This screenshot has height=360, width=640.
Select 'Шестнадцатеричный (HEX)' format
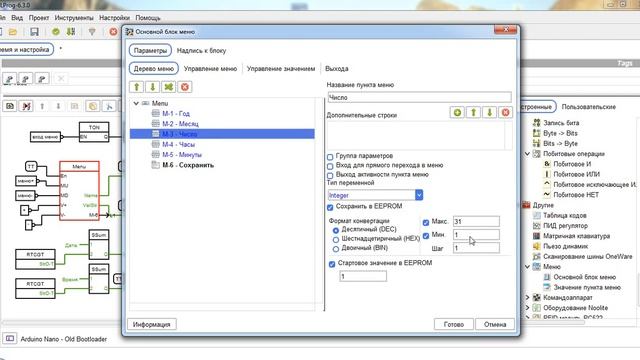point(336,240)
